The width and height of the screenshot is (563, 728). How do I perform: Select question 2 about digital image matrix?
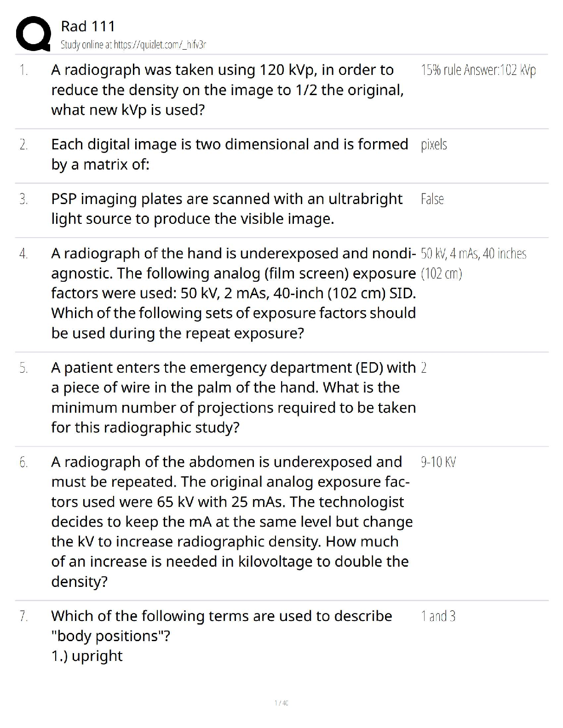pos(229,154)
